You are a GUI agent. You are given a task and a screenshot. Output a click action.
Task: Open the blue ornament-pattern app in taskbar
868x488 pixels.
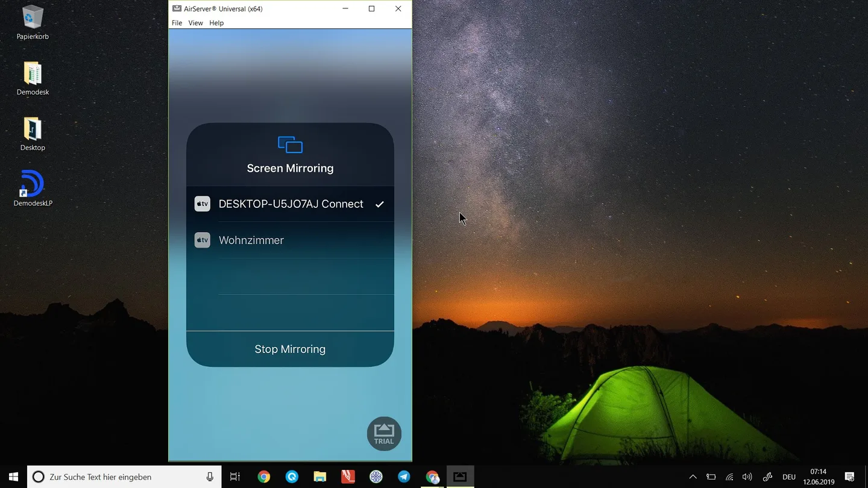click(x=376, y=477)
